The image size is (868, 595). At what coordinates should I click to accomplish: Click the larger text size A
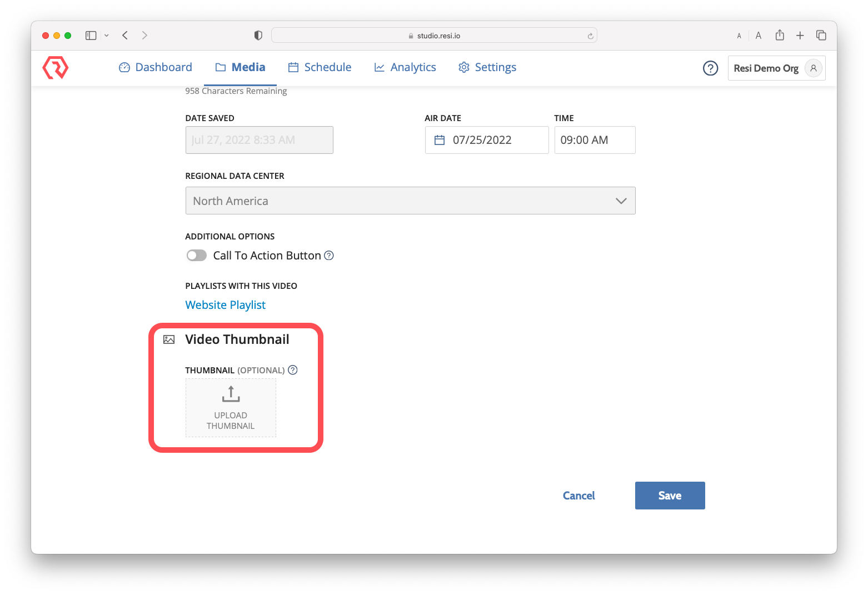coord(759,36)
